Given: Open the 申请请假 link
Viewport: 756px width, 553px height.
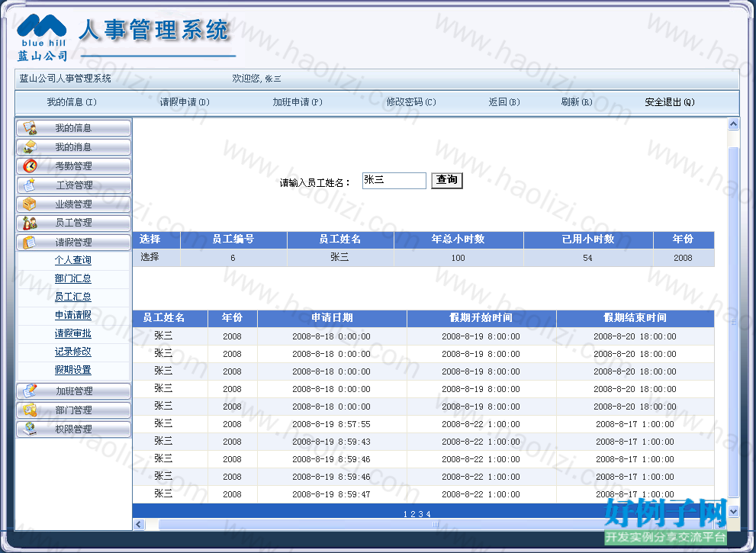Looking at the screenshot, I should (72, 315).
